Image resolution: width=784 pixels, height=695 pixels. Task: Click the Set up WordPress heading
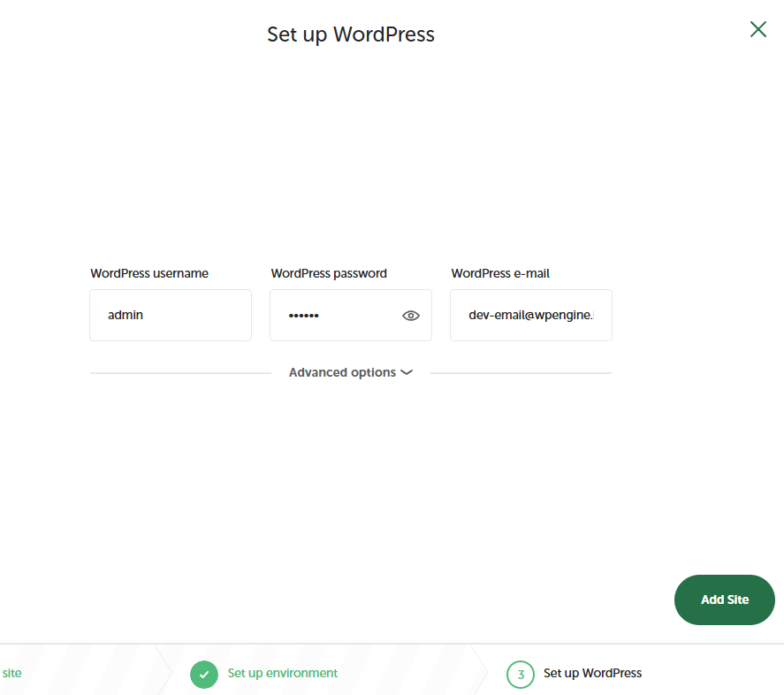click(x=351, y=34)
